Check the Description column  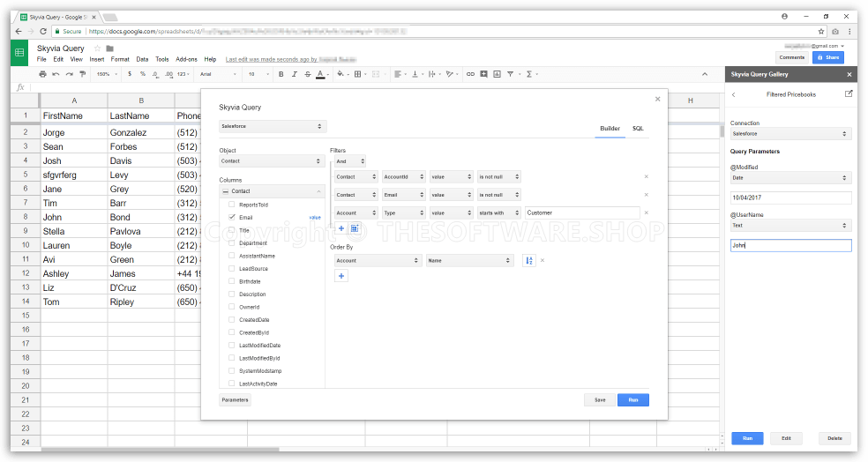point(232,294)
